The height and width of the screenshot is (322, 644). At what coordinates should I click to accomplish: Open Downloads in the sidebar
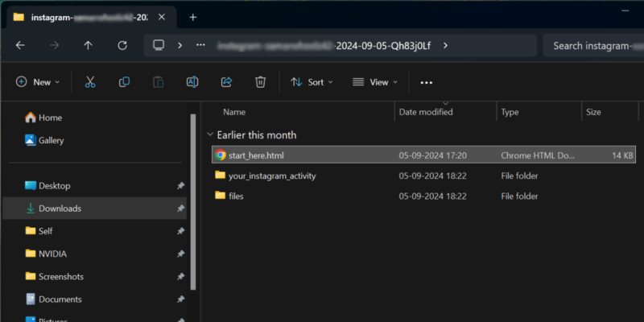coord(60,208)
